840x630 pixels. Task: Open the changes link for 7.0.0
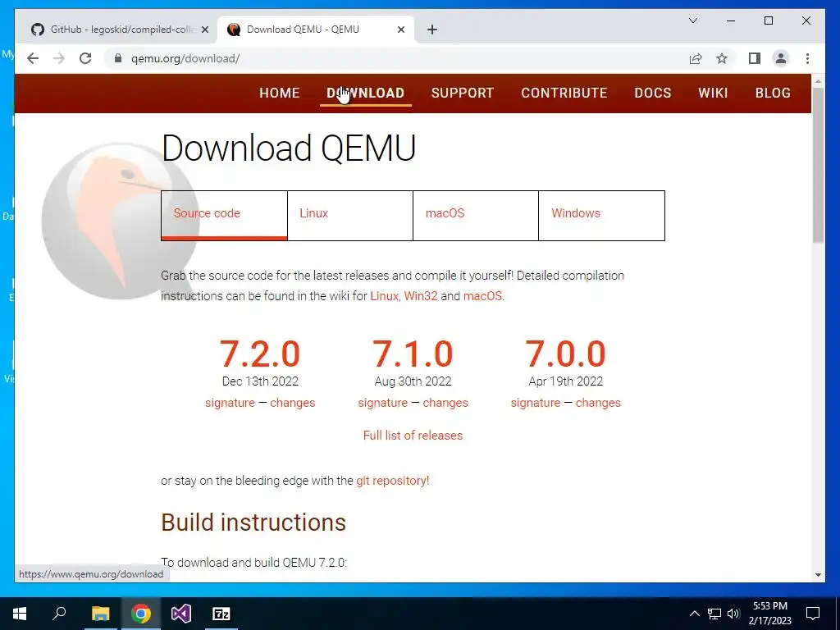[x=598, y=403]
